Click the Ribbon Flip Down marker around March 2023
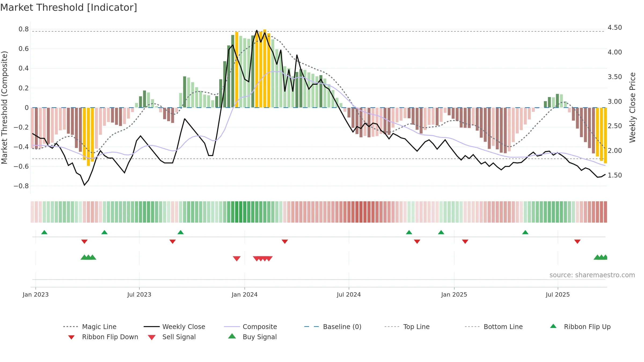Image resolution: width=644 pixels, height=362 pixels. pos(84,242)
